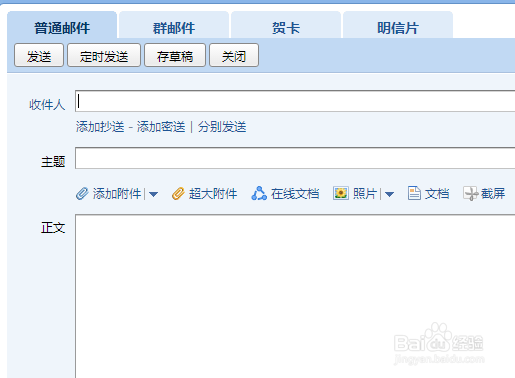The image size is (515, 378).
Task: Click the 分别发送 link
Action: [x=222, y=127]
